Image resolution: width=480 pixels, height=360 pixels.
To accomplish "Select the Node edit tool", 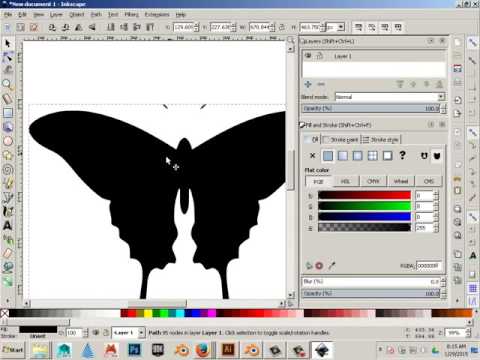I will [x=8, y=57].
